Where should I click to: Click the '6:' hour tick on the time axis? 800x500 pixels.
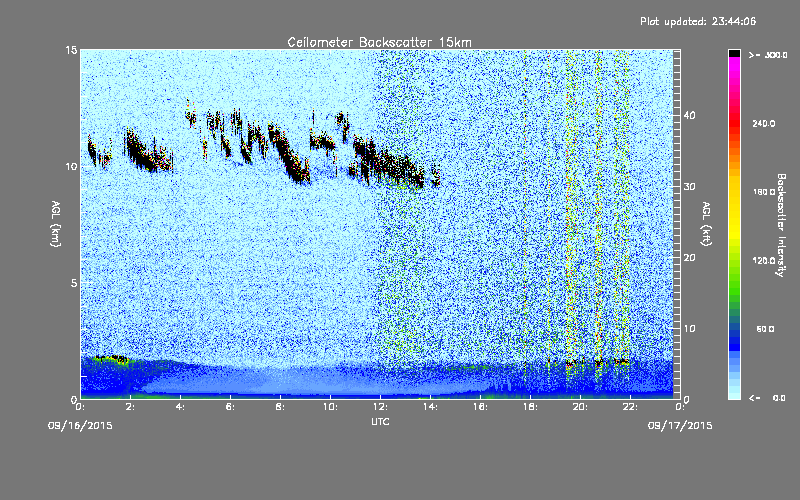point(230,407)
